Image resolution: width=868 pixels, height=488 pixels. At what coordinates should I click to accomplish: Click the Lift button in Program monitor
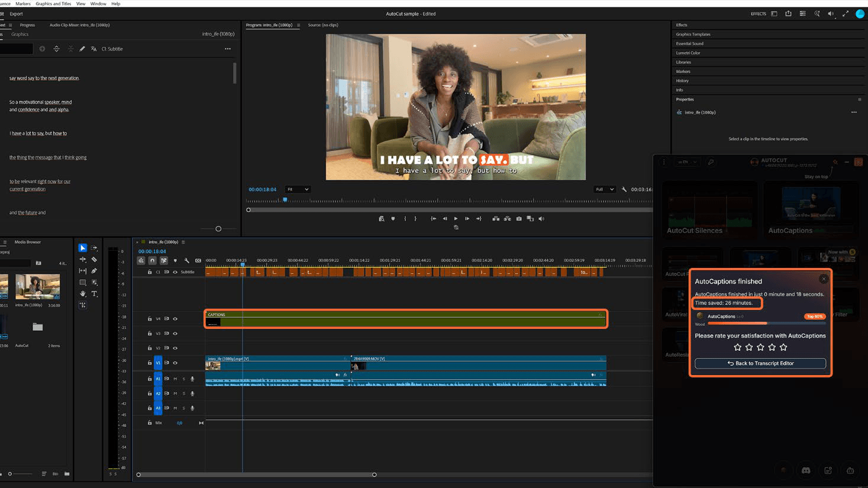tap(496, 219)
